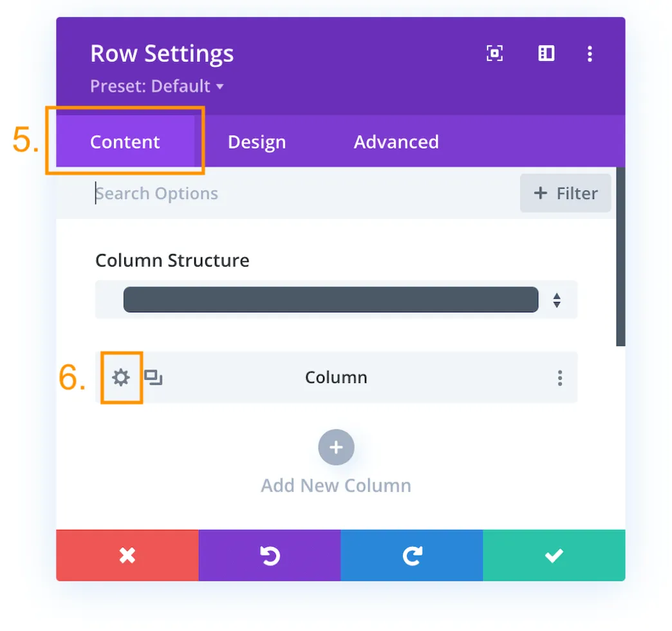Open the Column's three-dot options menu

[560, 378]
